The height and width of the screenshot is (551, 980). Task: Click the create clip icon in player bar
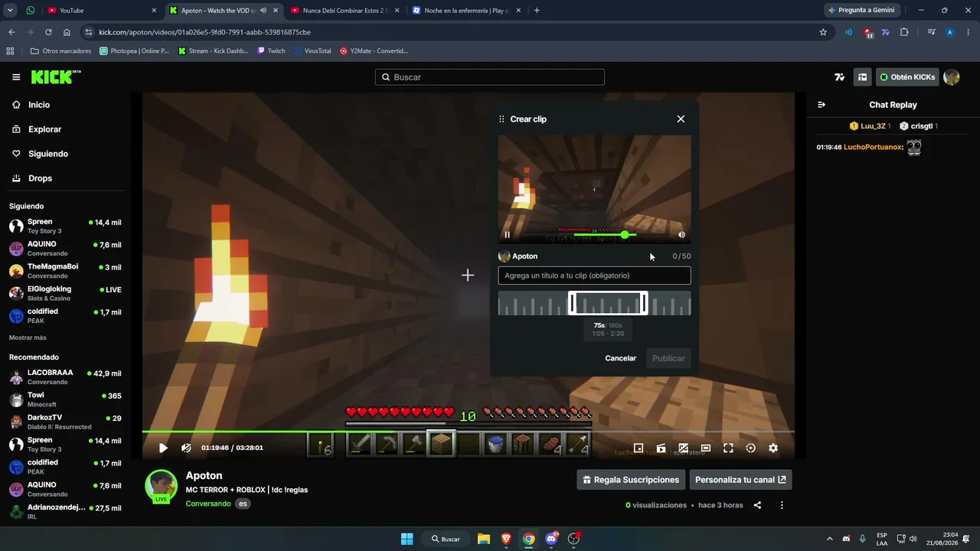661,448
